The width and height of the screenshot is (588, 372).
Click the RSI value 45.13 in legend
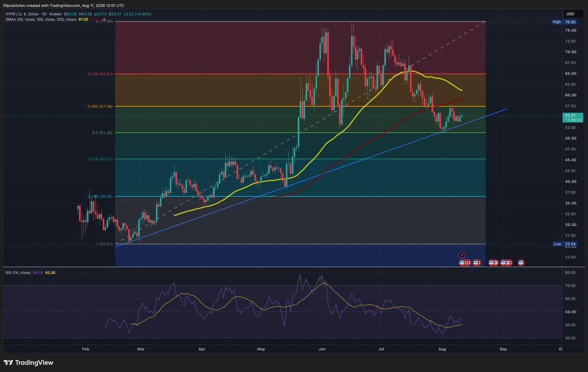tap(38, 273)
